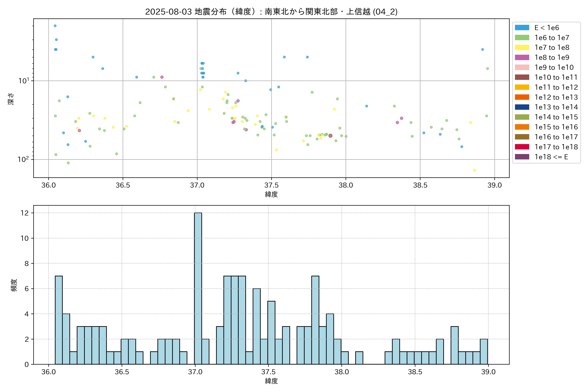Click the yellow 1e7 to 1e8 swatch
The height and width of the screenshot is (392, 588).
522,48
